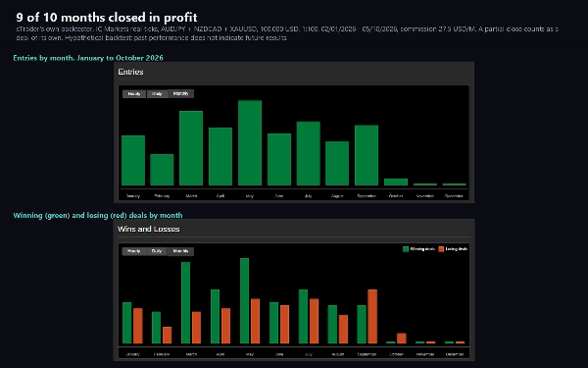588x368 pixels.
Task: Click the January bar in Entries chart
Action: pyautogui.click(x=133, y=160)
